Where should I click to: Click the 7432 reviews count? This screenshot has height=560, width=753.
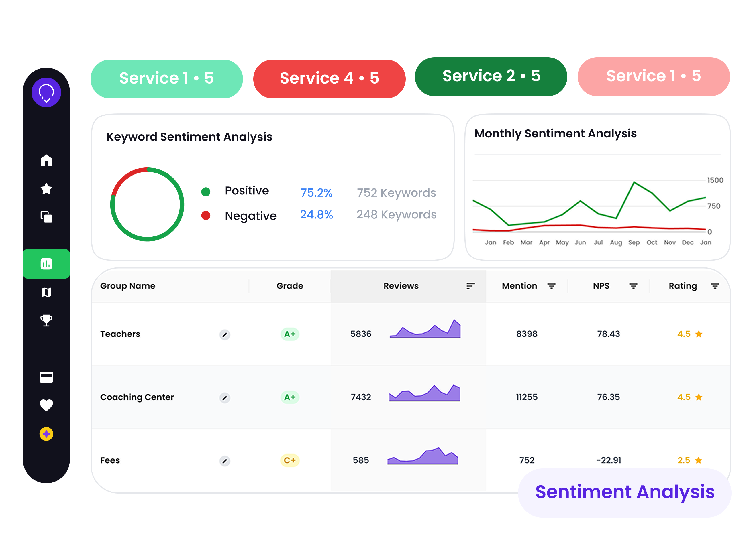(x=360, y=397)
